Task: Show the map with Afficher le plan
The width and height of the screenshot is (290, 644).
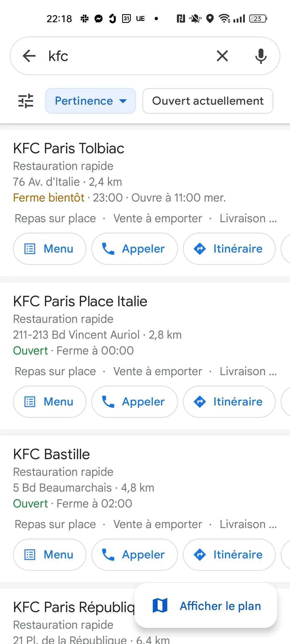Action: tap(206, 606)
